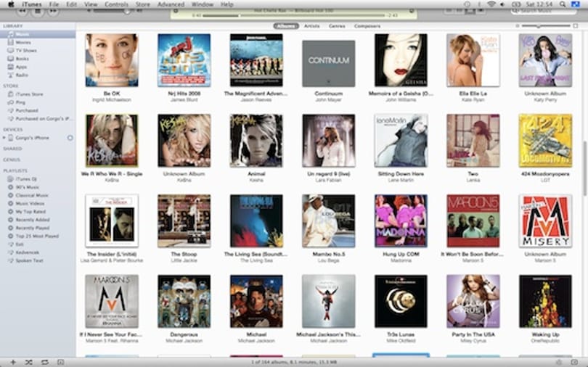Select the Dangerous album cover
Image resolution: width=588 pixels, height=367 pixels.
click(x=184, y=302)
